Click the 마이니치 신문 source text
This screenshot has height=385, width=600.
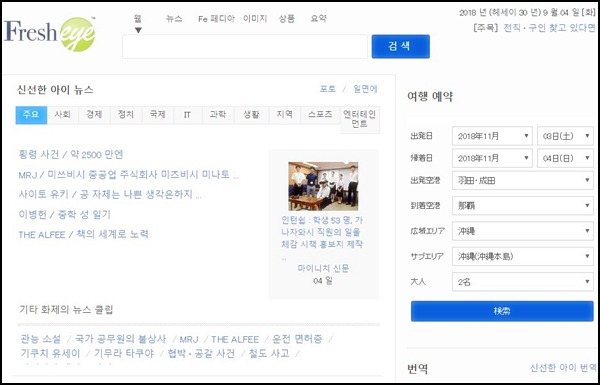click(x=323, y=268)
